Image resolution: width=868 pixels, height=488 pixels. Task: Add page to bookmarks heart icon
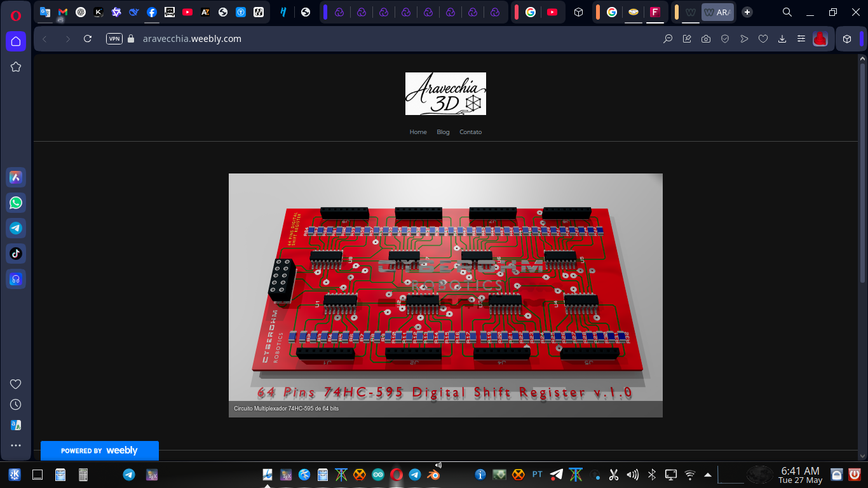pyautogui.click(x=763, y=39)
